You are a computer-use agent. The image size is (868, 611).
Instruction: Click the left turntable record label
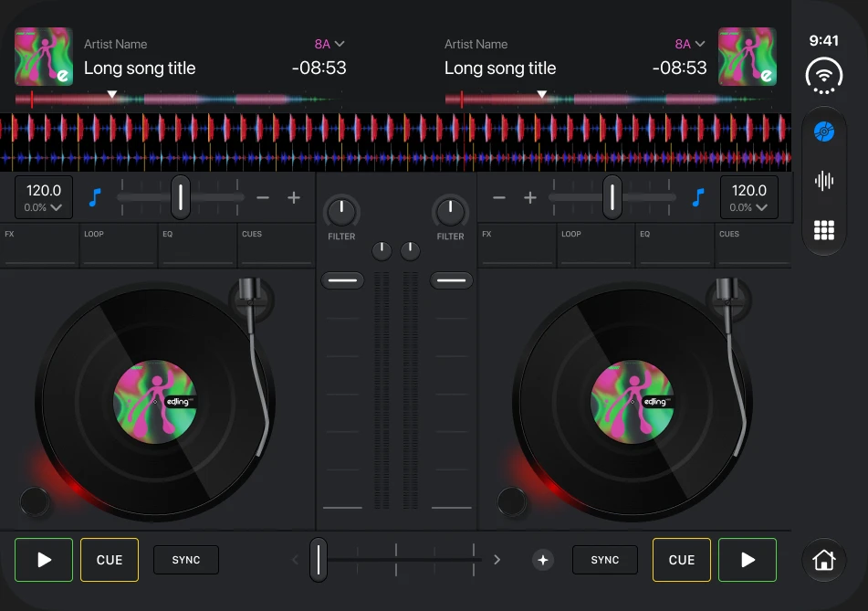click(x=154, y=402)
